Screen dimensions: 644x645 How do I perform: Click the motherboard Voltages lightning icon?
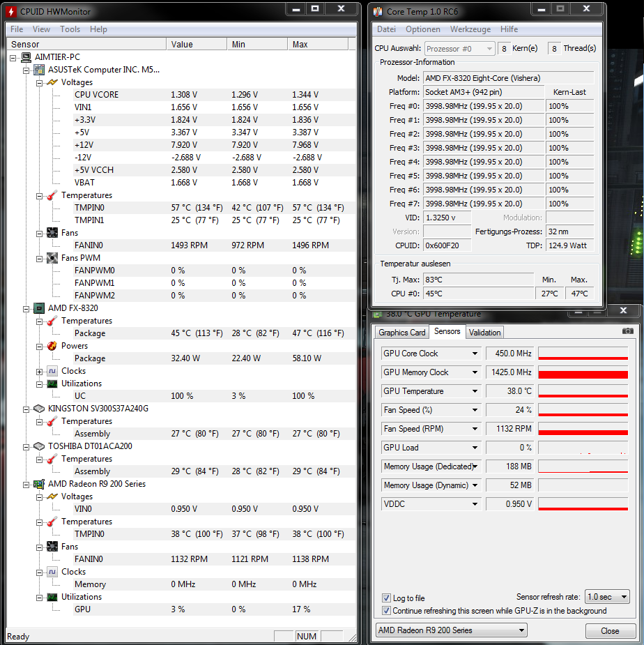coord(52,82)
